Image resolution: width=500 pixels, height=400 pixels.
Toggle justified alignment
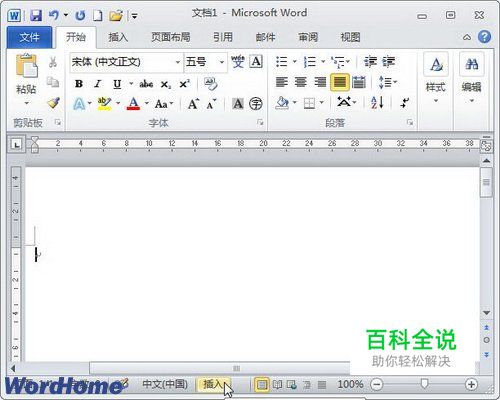coord(340,82)
